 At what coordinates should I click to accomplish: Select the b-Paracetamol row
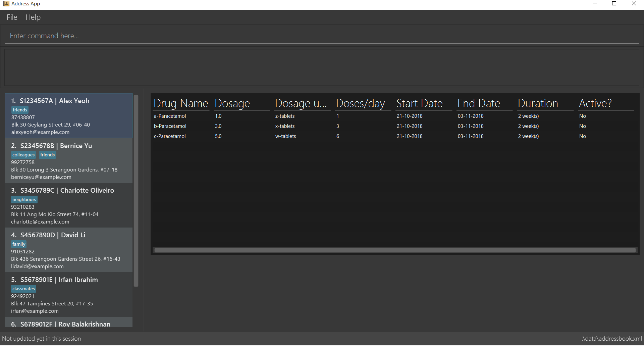(x=395, y=126)
